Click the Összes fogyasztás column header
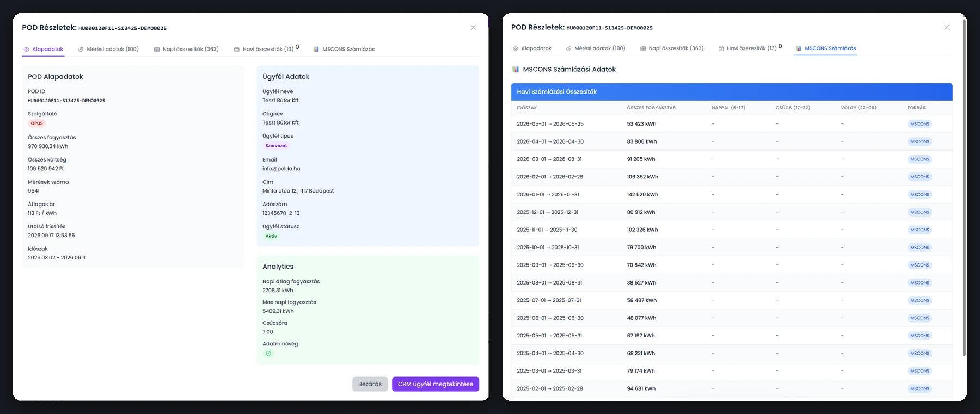Image resolution: width=980 pixels, height=414 pixels. (651, 108)
